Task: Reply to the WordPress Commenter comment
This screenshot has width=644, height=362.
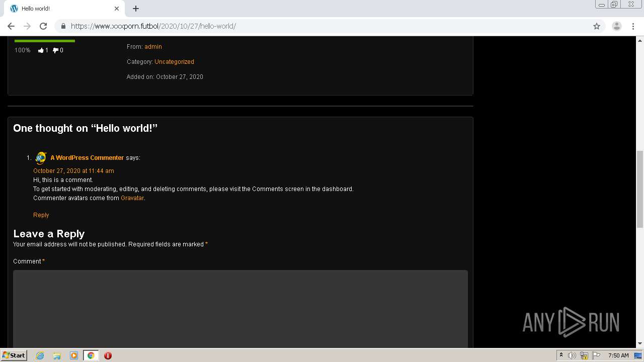Action: coord(41,215)
